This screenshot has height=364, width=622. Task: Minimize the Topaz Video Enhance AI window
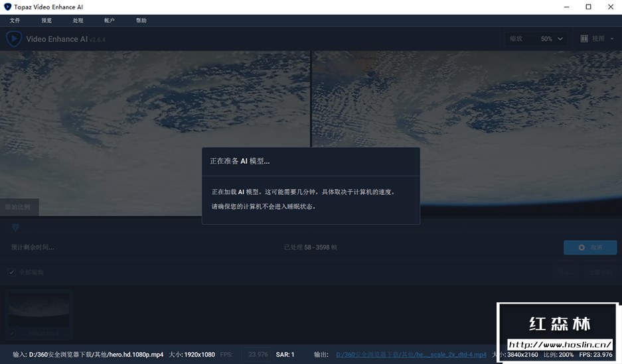566,7
